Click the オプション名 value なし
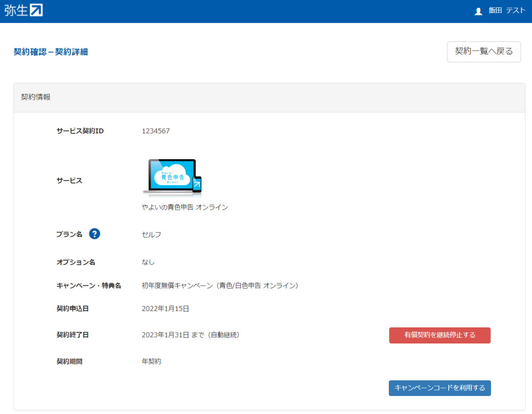Viewport: 532px width, 414px height. [x=149, y=262]
